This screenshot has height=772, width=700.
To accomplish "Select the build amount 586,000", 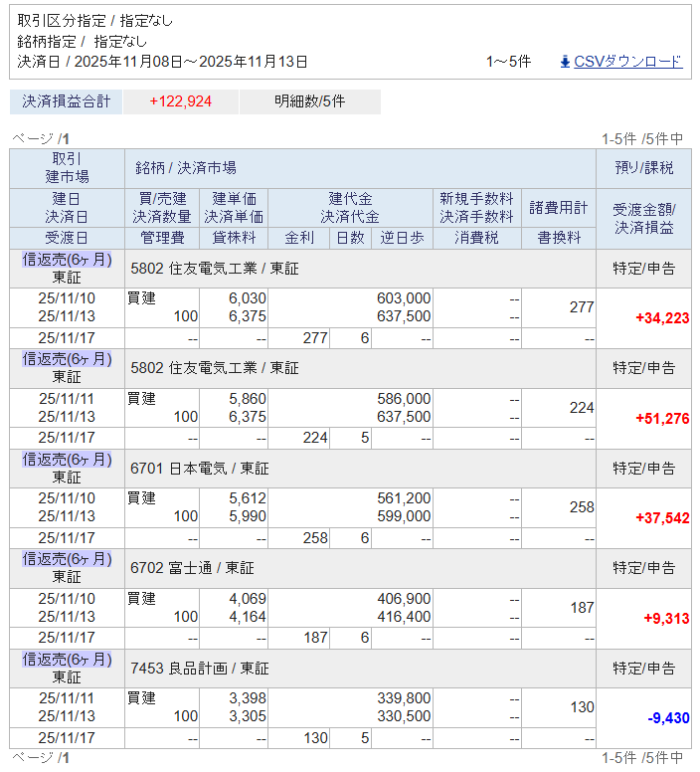I will tap(404, 399).
